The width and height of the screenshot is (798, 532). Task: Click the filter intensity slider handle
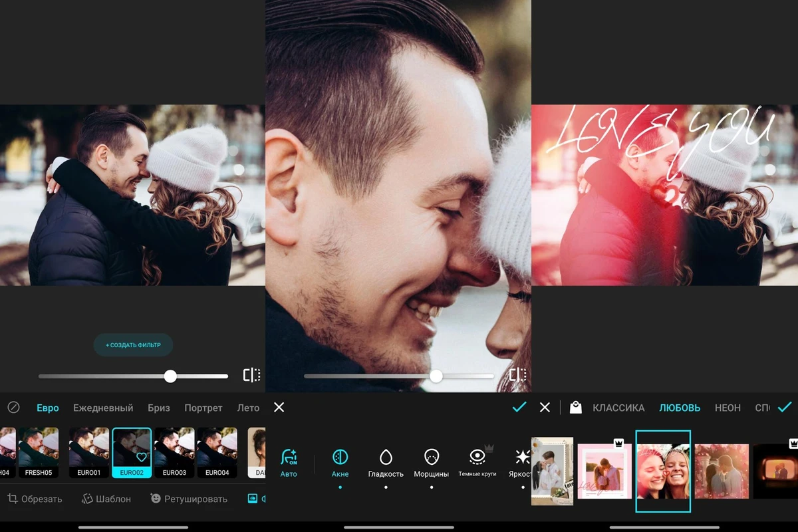tap(170, 376)
